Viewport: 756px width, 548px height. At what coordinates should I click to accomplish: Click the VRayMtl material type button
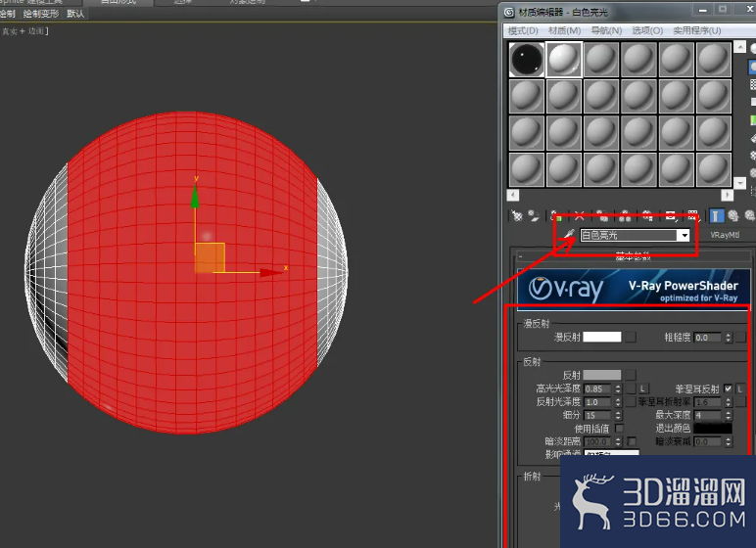(x=725, y=235)
